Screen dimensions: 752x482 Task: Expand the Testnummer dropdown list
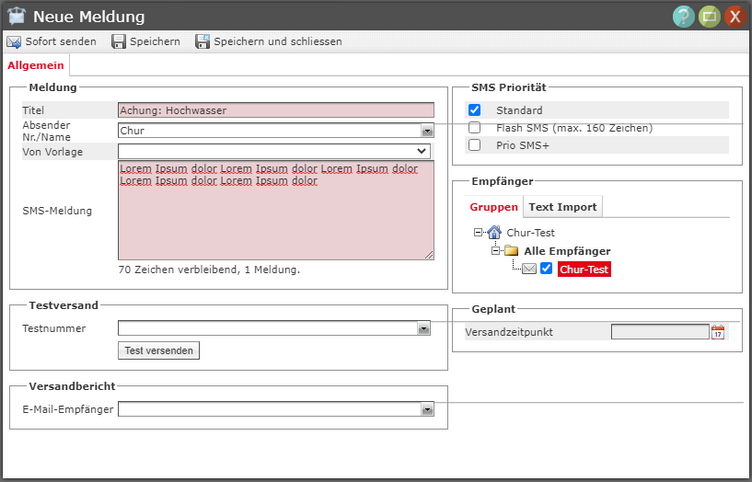tap(425, 328)
